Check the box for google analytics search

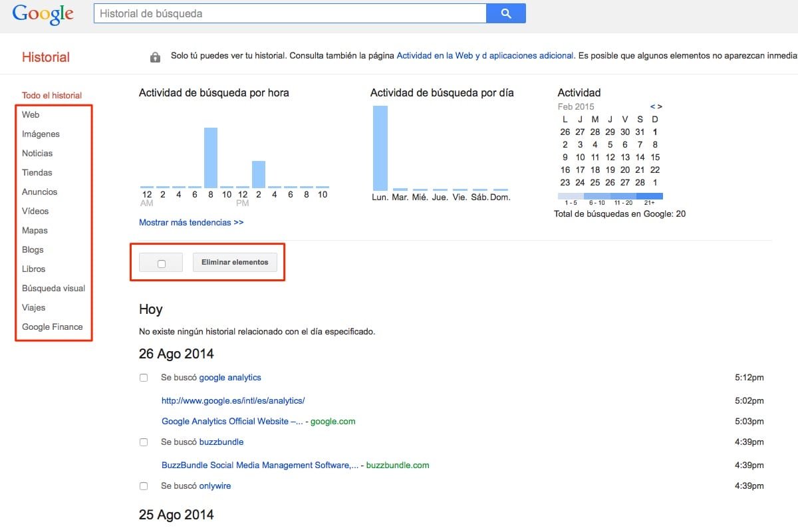[x=144, y=378]
